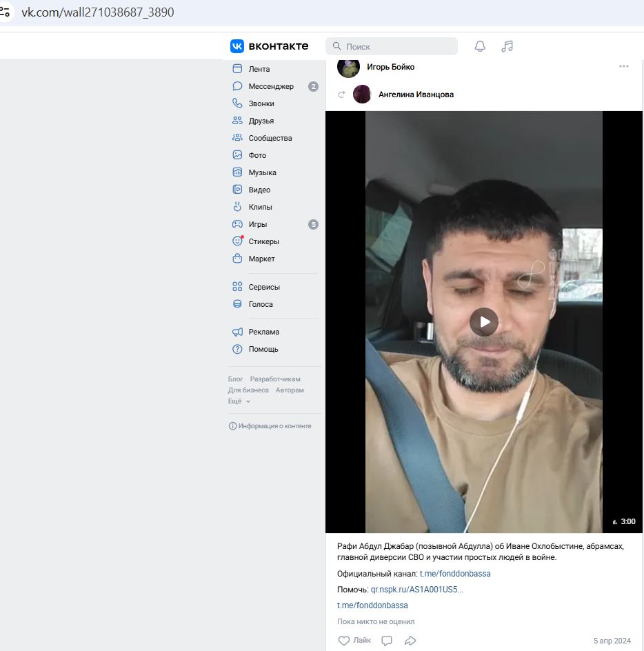644x651 pixels.
Task: Click the Сервисы grid icon
Action: (x=237, y=287)
